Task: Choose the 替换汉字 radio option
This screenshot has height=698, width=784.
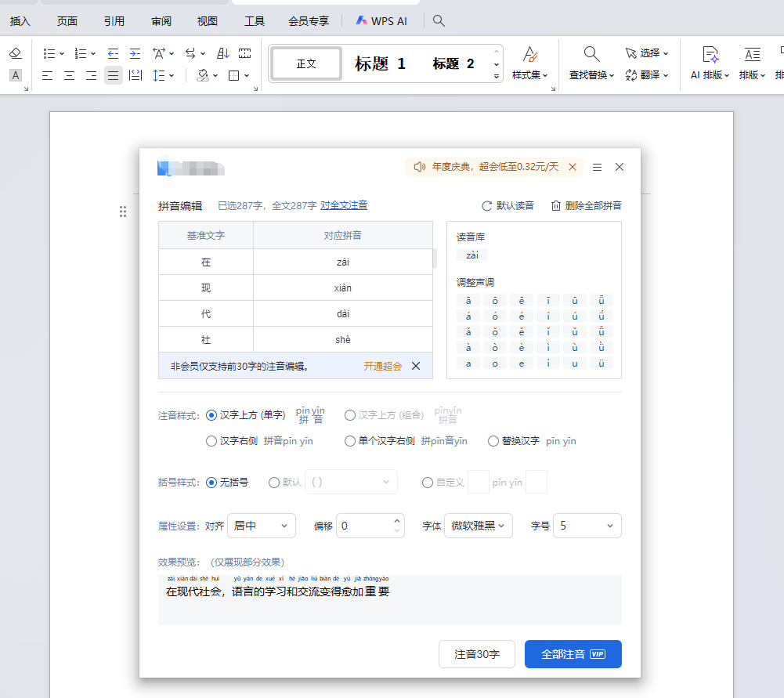Action: point(493,441)
